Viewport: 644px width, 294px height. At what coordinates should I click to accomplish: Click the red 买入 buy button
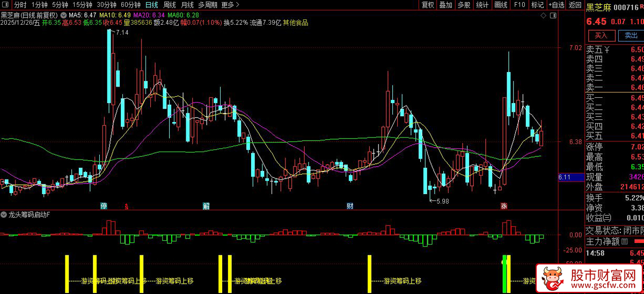point(601,35)
